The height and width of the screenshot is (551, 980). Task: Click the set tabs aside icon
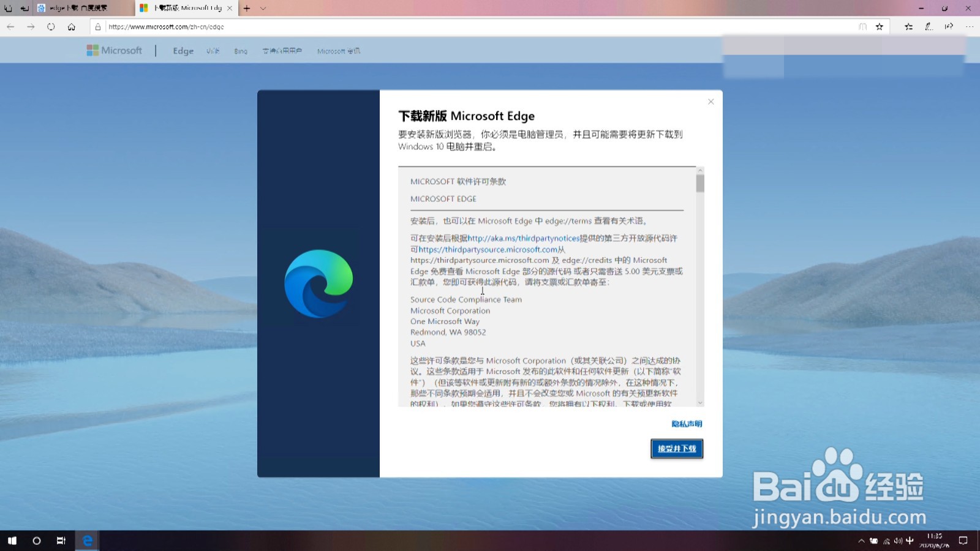click(x=24, y=8)
